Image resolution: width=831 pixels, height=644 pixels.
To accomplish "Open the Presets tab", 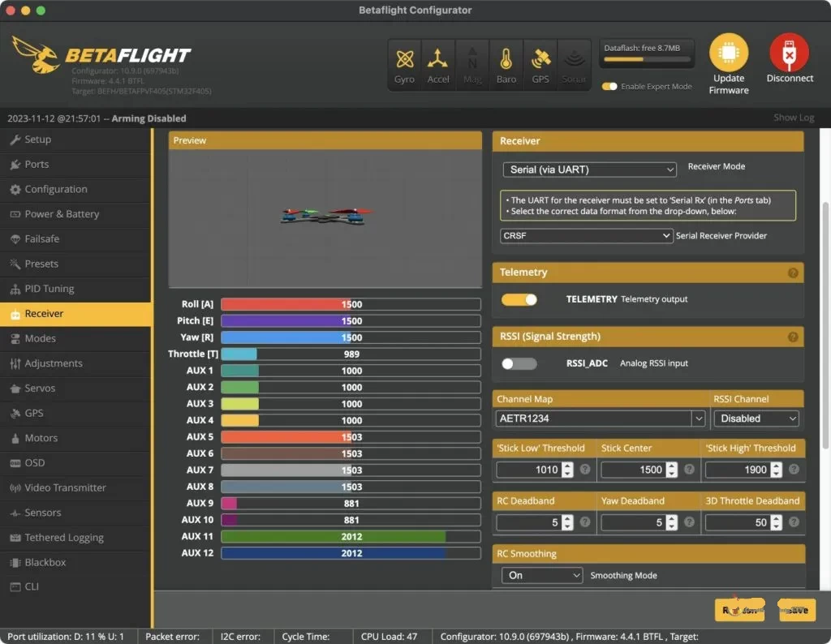I will 75,264.
